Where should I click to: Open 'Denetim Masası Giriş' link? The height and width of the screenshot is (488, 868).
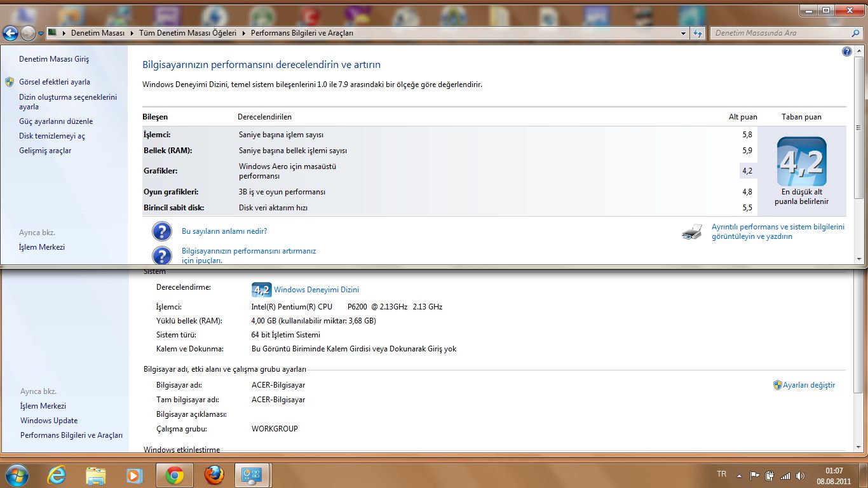click(x=54, y=59)
